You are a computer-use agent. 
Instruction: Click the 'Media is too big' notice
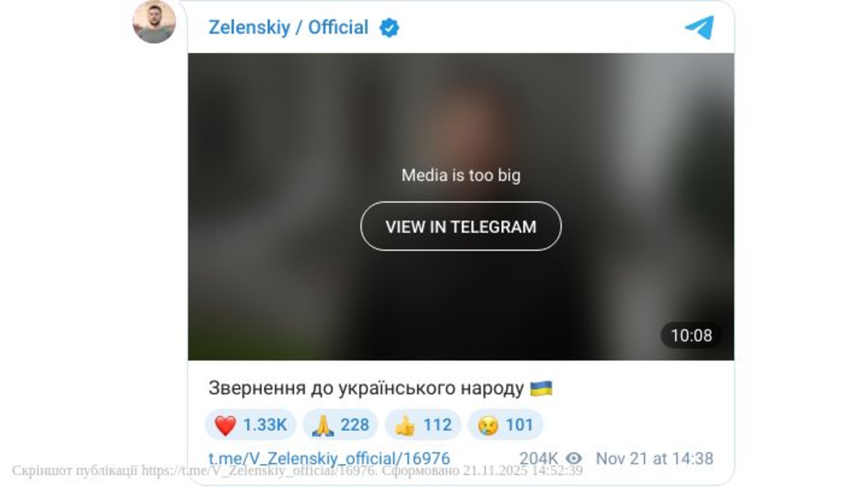[x=461, y=175]
